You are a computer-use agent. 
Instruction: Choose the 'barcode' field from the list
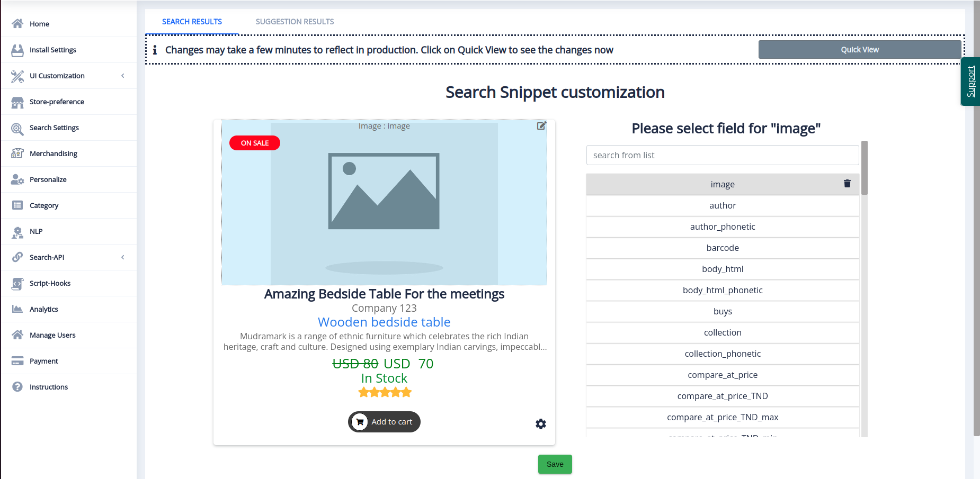722,248
